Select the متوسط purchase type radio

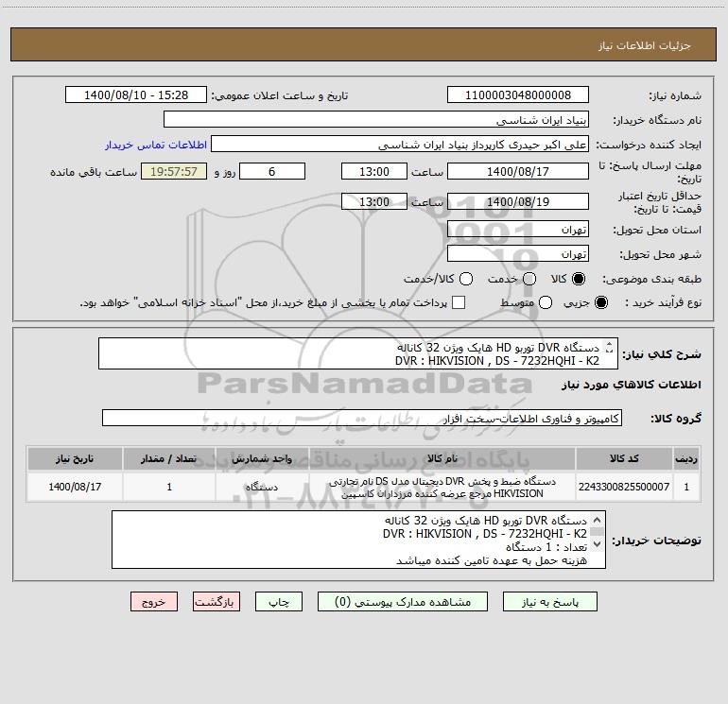click(x=546, y=302)
